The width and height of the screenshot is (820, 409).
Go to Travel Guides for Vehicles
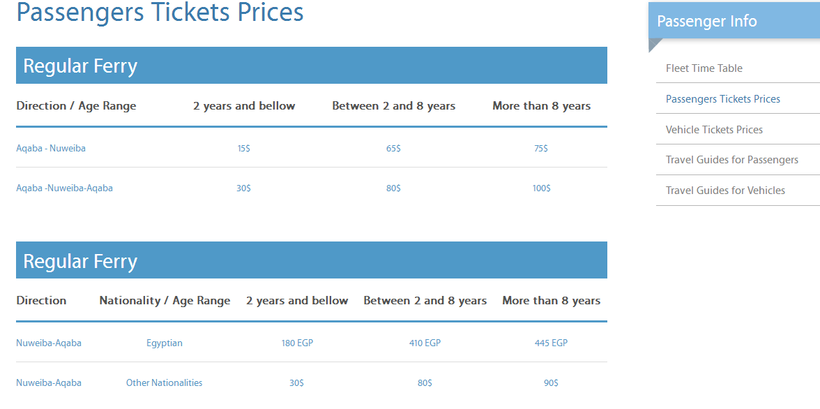click(725, 190)
